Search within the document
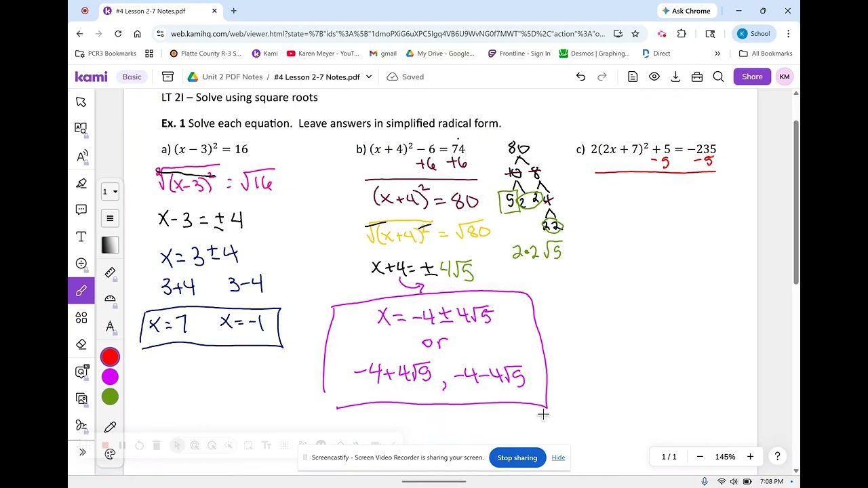The width and height of the screenshot is (868, 488). (x=718, y=77)
